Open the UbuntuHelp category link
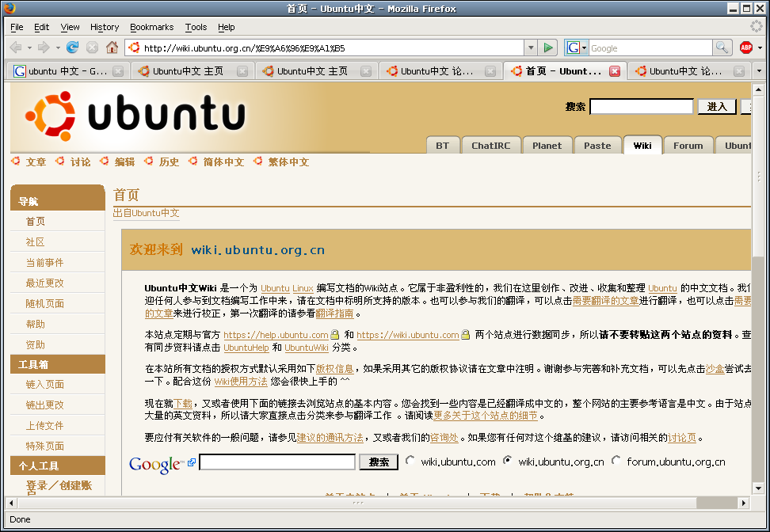 pos(246,348)
